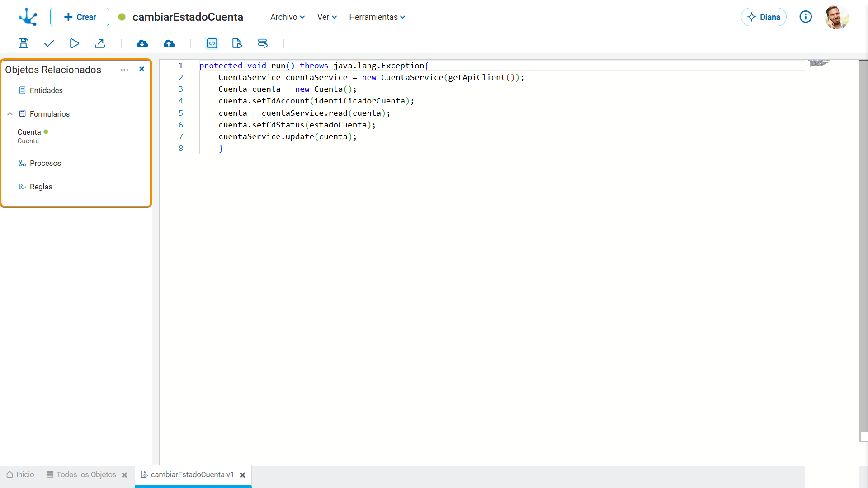Close the Objetos Relacionados panel

pyautogui.click(x=142, y=69)
